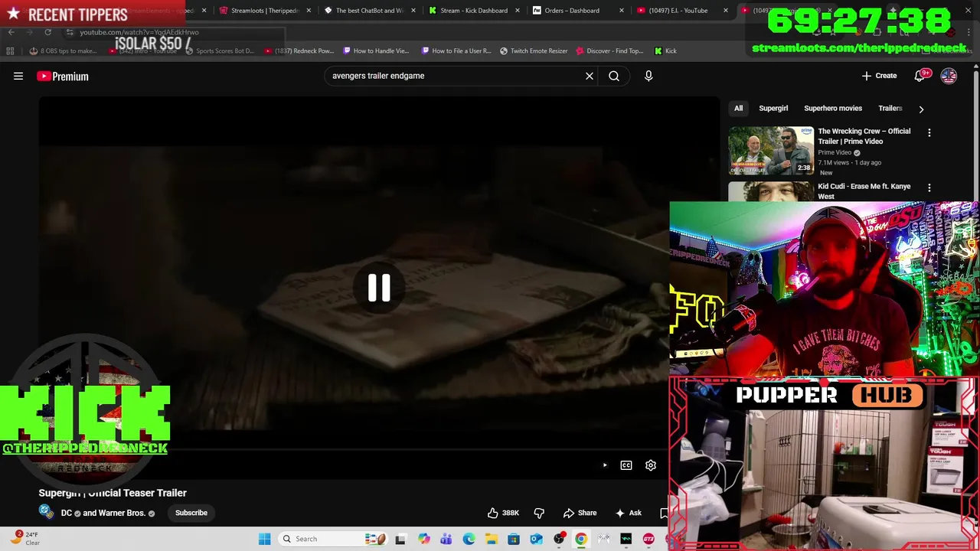Open 'Discover - Find Top...' bookmark
The image size is (980, 551).
click(609, 51)
